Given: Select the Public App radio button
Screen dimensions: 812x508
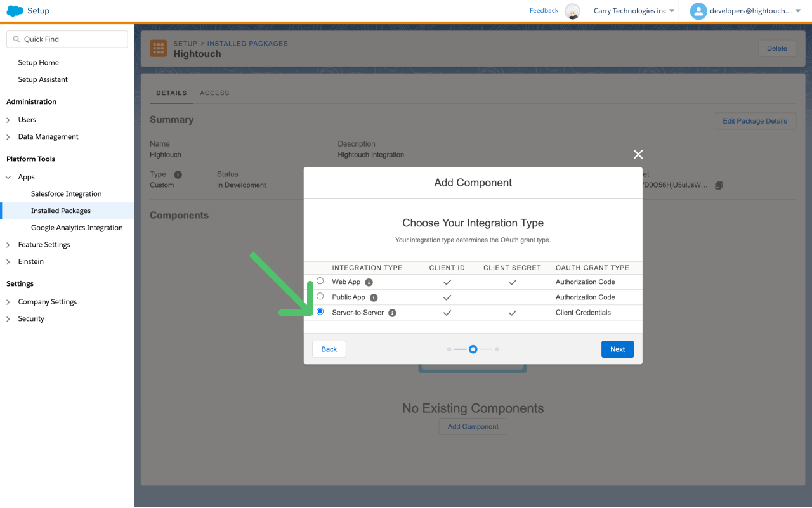Looking at the screenshot, I should (320, 296).
